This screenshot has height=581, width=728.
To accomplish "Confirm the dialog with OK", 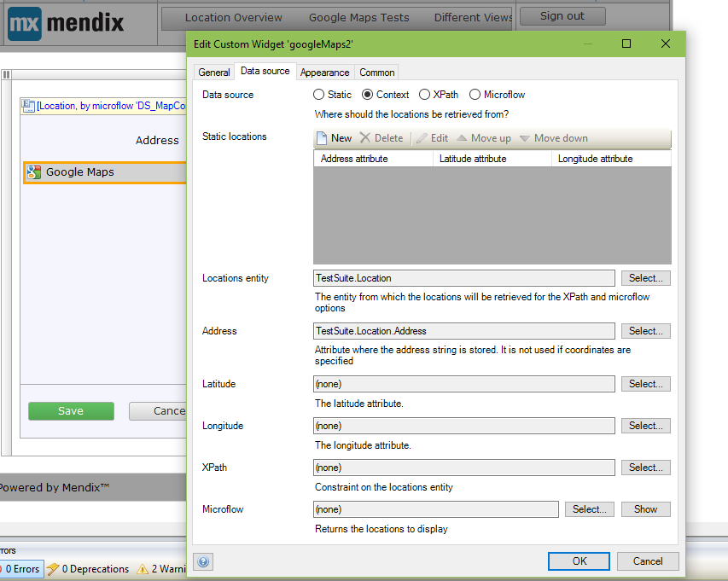I will 579,561.
